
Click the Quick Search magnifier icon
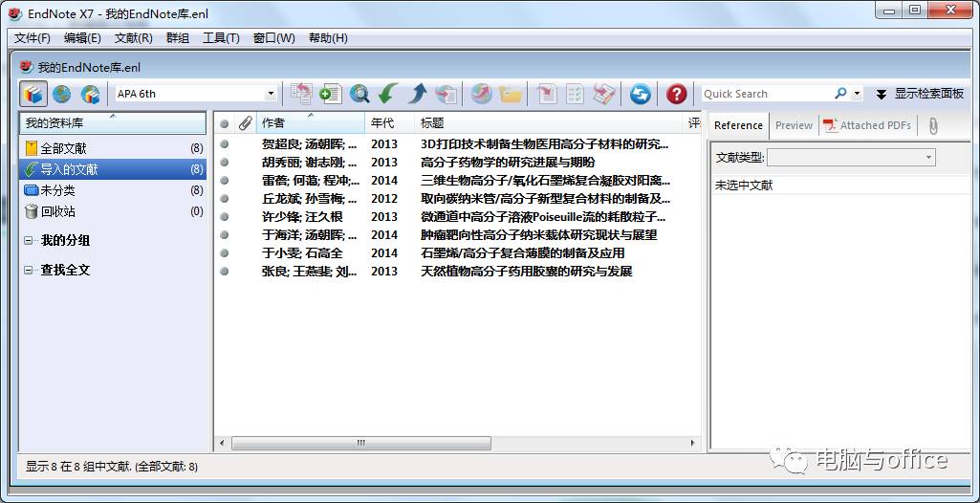(x=840, y=94)
